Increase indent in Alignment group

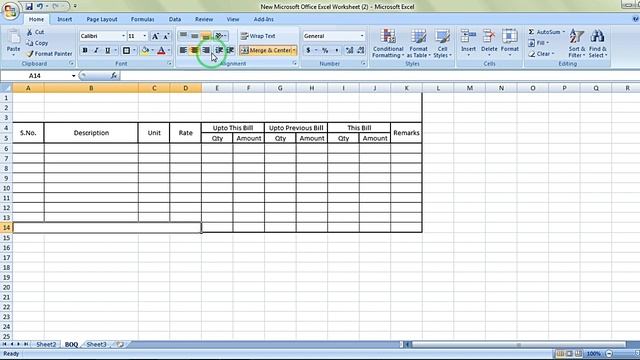point(230,50)
